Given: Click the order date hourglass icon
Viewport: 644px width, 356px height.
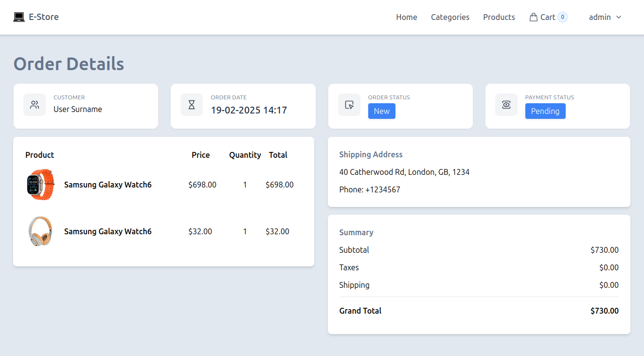Looking at the screenshot, I should click(x=192, y=105).
